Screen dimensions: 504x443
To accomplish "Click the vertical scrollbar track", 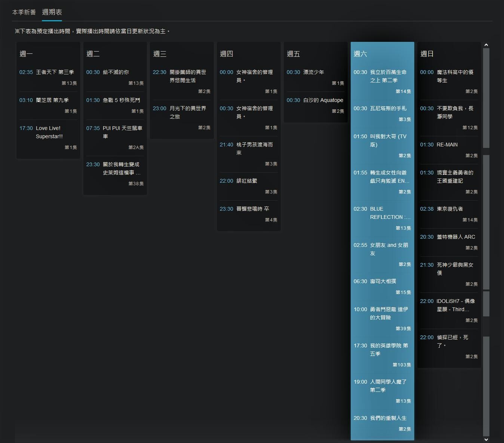I will pyautogui.click(x=486, y=224).
